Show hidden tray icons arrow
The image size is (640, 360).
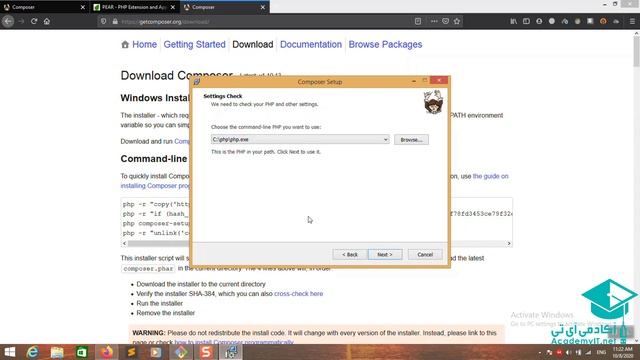[x=540, y=352]
